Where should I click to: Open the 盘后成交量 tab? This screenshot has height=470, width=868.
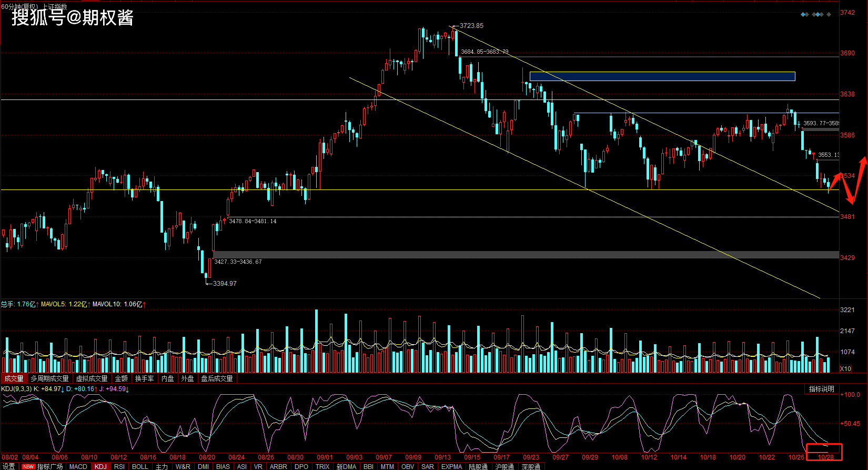click(x=217, y=378)
